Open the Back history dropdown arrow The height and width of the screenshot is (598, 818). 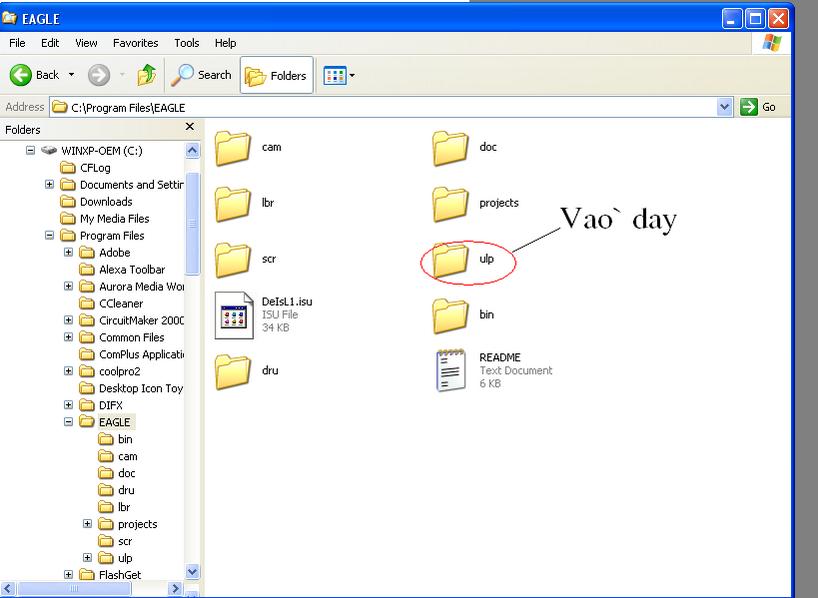pyautogui.click(x=71, y=75)
